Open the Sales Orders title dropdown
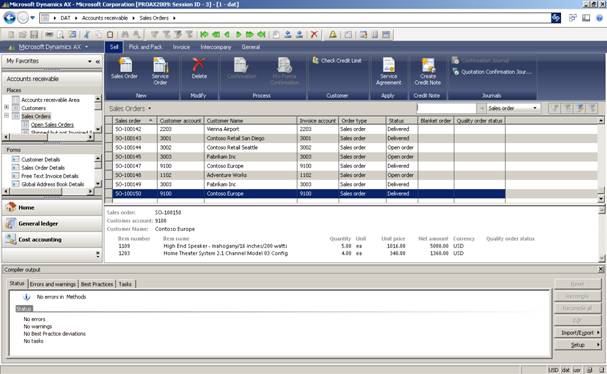 pos(149,109)
